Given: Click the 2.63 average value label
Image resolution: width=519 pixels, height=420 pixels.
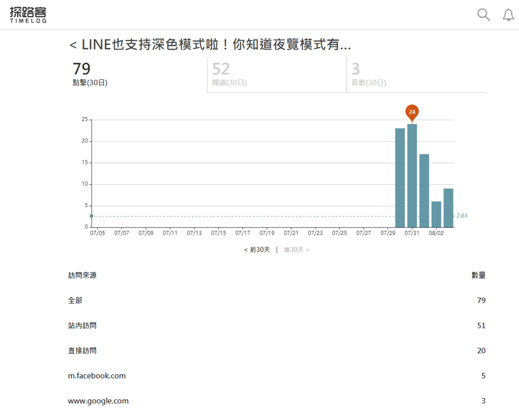Looking at the screenshot, I should pos(462,216).
